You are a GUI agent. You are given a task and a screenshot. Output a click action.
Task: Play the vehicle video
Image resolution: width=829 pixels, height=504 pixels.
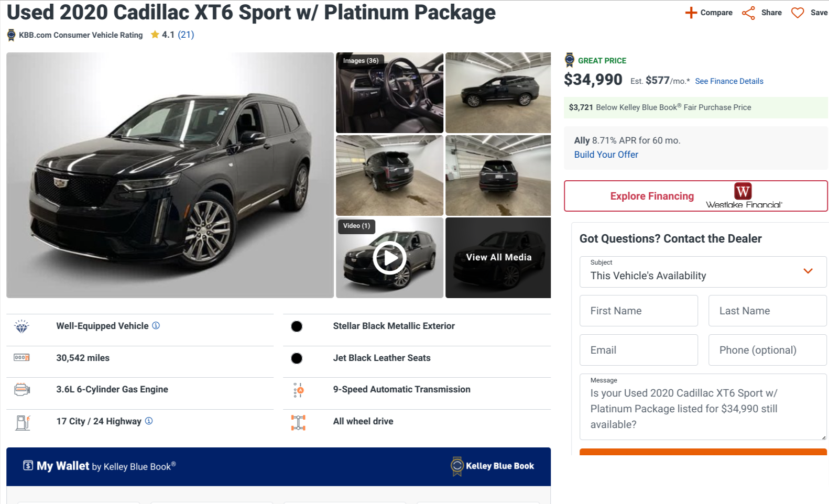[x=389, y=258]
